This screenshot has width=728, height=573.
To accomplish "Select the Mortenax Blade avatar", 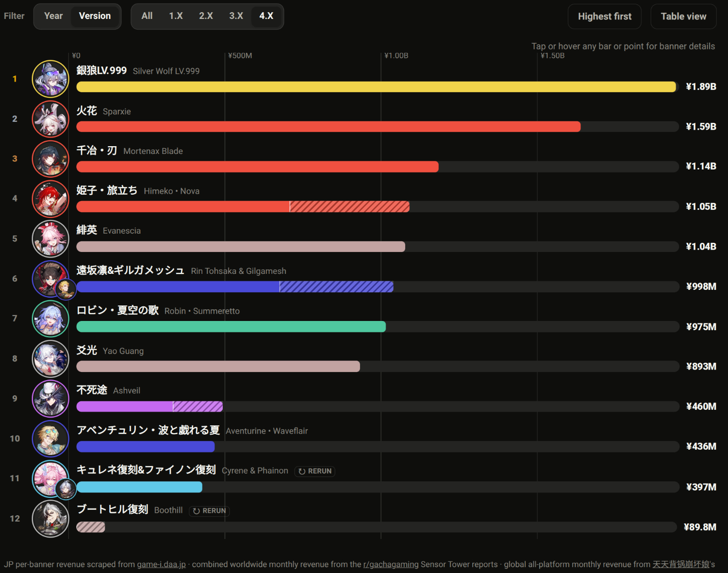I will pyautogui.click(x=50, y=159).
